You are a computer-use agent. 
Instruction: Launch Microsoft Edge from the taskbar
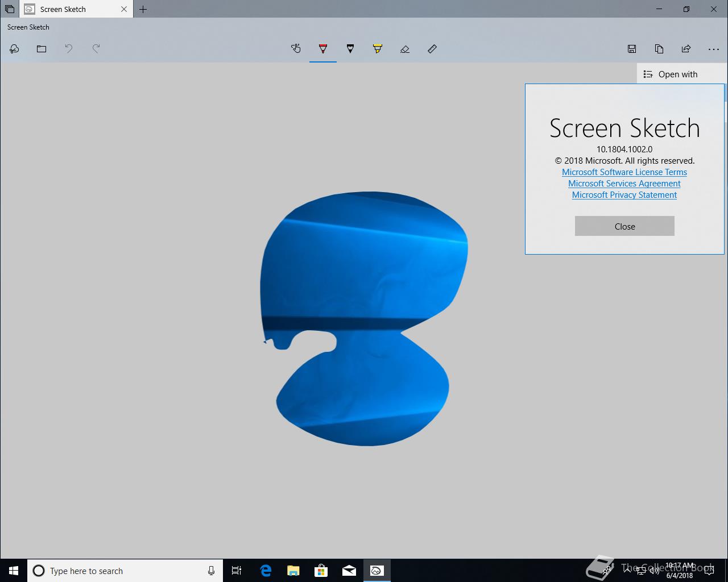266,571
